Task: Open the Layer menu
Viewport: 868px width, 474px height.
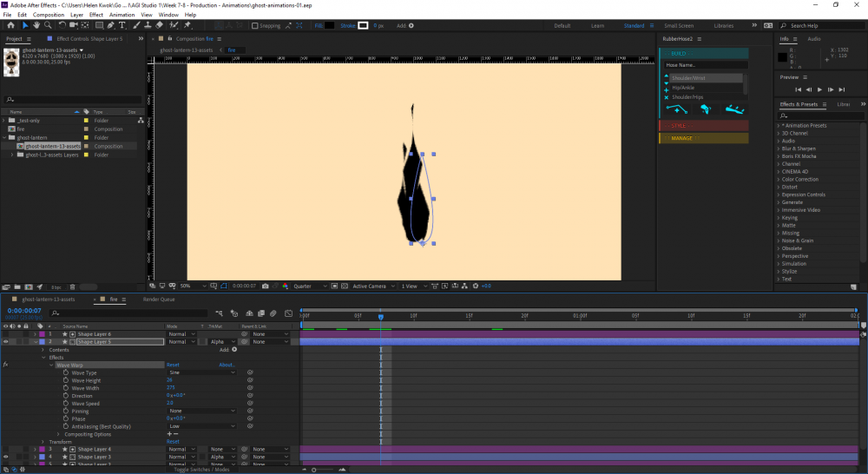Action: tap(77, 15)
